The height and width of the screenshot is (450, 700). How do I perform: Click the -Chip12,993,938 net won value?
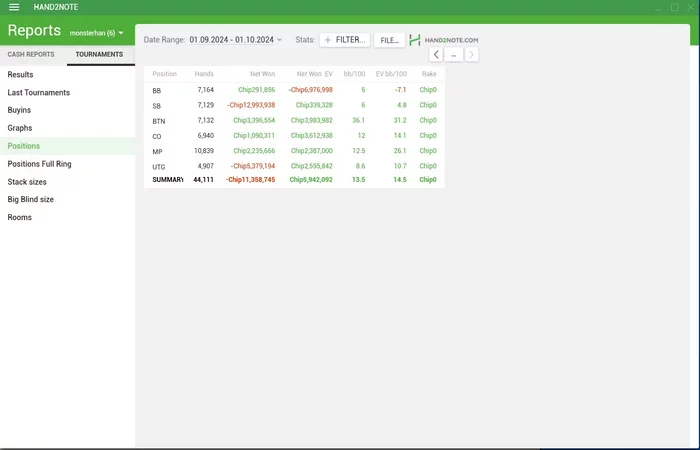click(x=251, y=105)
